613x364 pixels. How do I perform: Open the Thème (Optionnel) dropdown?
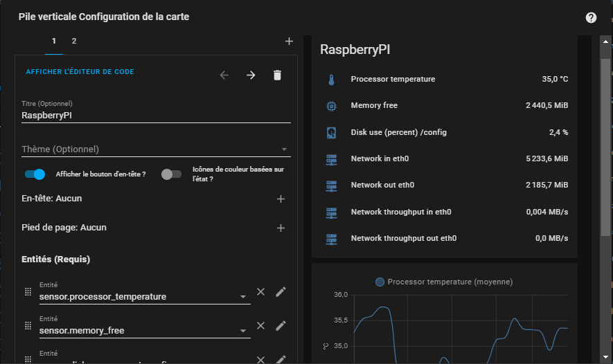[156, 149]
